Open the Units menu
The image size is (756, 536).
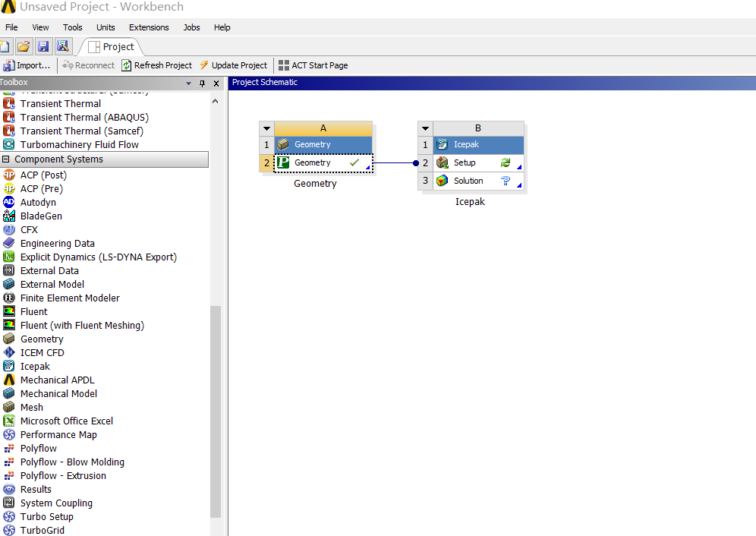(106, 27)
